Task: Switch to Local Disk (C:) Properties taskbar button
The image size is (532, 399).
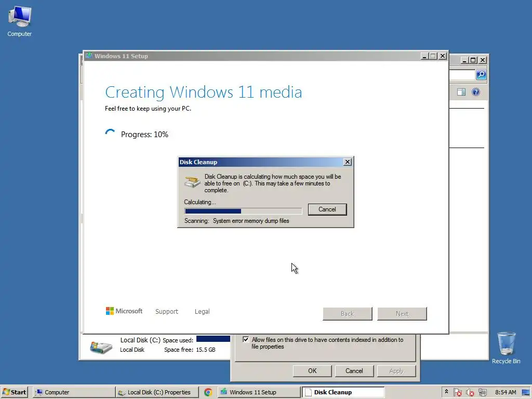Action: 157,392
